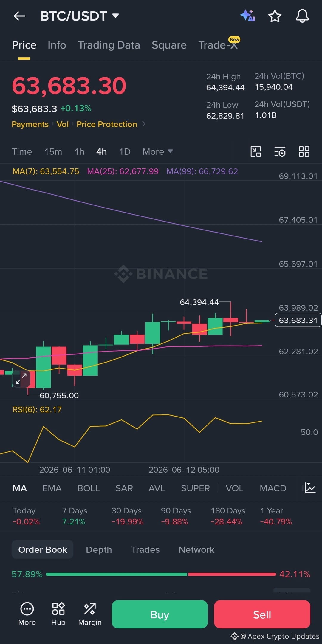
Task: Select the Time chart interval
Action: click(x=22, y=152)
